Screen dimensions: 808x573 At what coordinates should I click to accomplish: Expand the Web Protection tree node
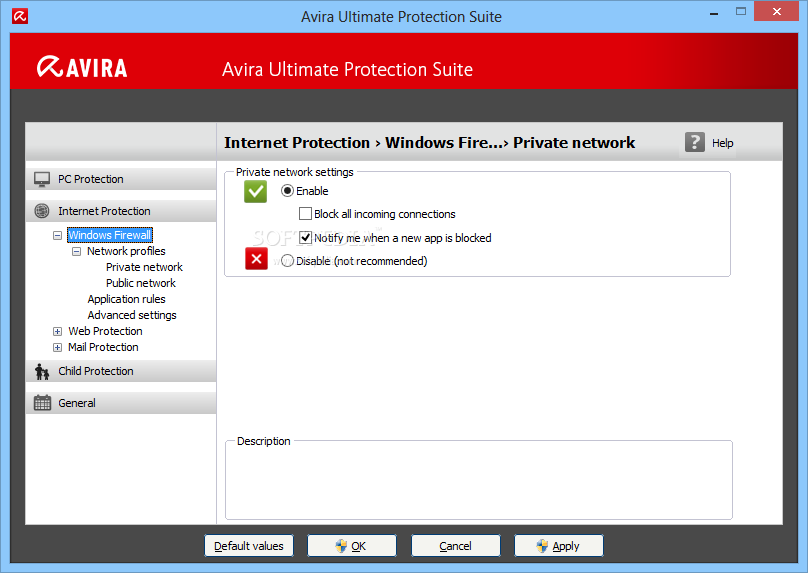58,331
